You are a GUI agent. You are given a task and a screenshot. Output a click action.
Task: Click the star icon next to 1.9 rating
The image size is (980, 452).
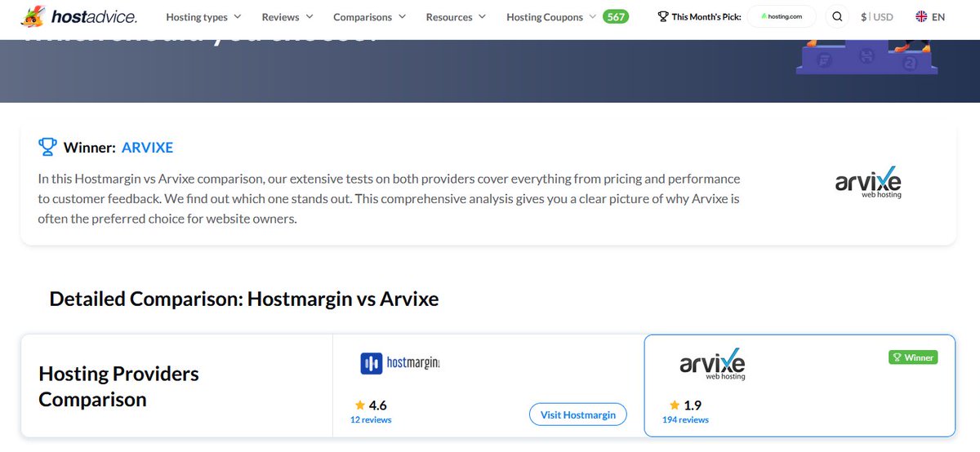point(675,405)
